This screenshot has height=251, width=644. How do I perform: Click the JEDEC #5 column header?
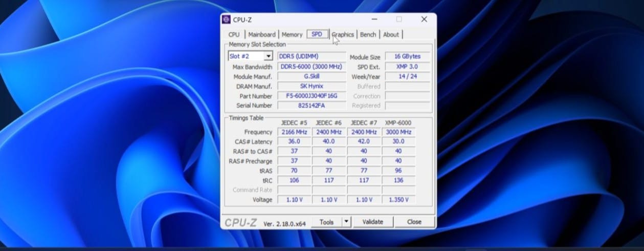294,122
